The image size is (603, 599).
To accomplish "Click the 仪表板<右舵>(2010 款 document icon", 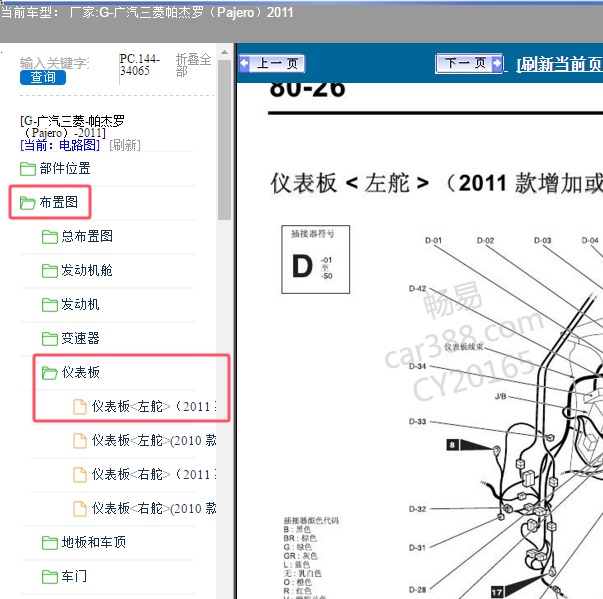I will (80, 509).
